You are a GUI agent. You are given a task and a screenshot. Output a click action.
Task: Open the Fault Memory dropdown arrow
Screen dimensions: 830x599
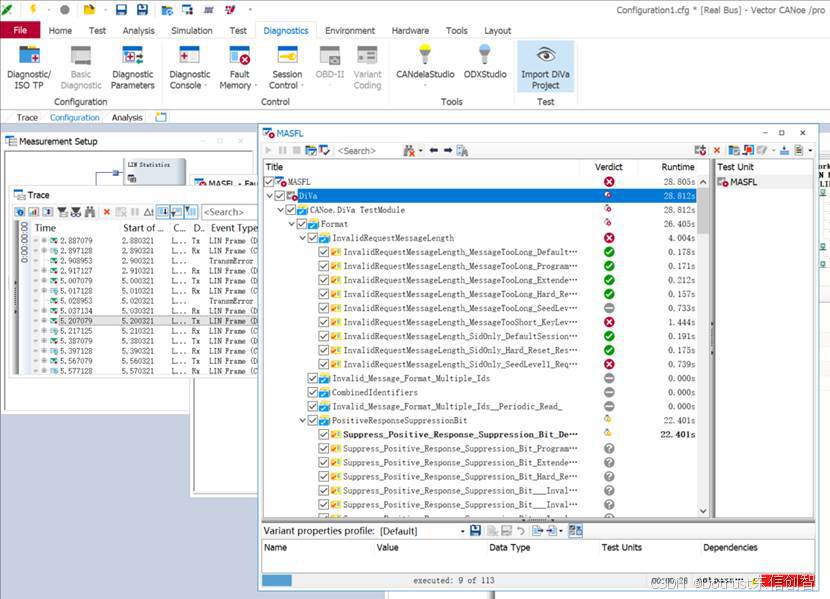256,86
